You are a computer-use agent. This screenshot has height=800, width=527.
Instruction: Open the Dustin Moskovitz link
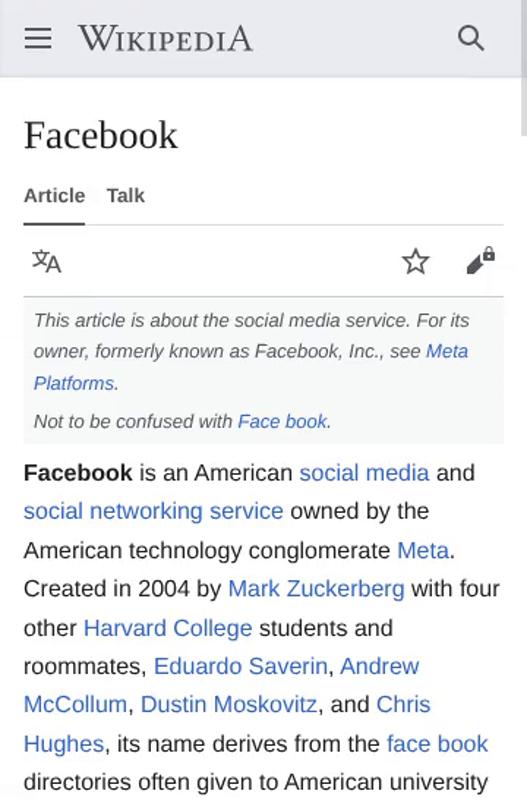(229, 705)
